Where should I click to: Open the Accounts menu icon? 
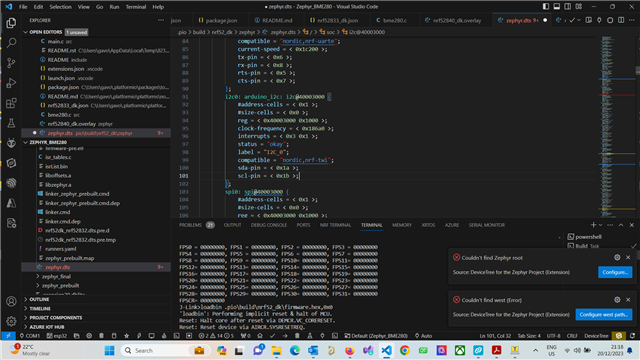pos(11,301)
